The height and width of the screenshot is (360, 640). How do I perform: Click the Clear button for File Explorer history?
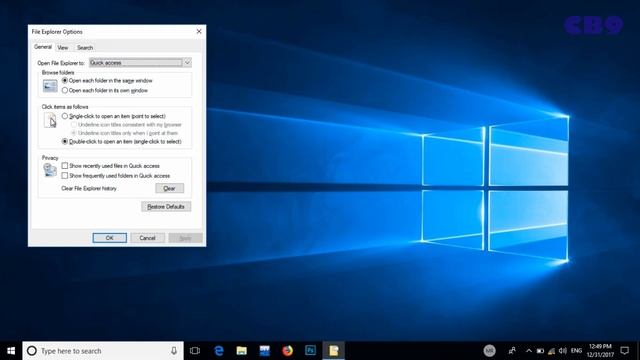click(169, 188)
